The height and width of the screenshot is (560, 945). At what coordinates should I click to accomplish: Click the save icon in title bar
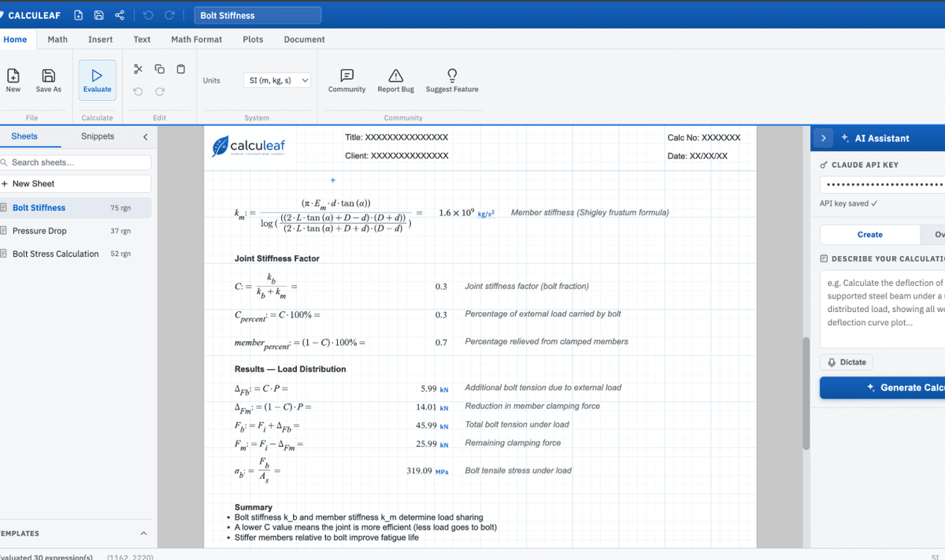98,15
